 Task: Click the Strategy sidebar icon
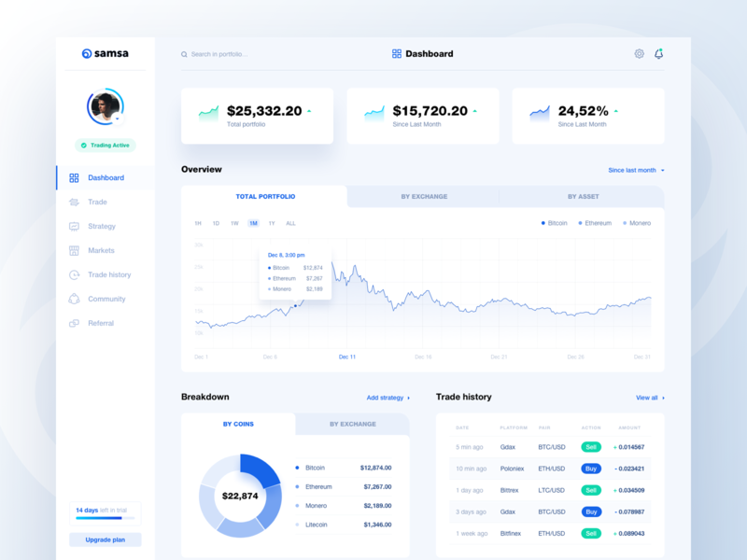[74, 226]
